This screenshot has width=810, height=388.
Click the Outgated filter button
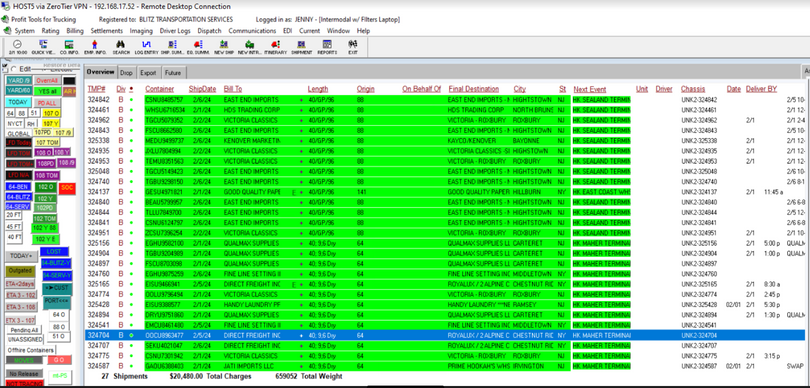coord(20,270)
